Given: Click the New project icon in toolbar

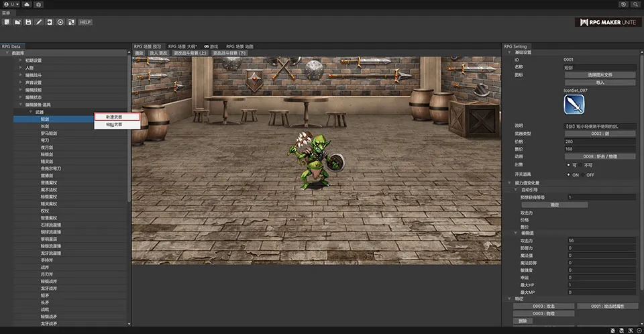Looking at the screenshot, I should click(x=6, y=22).
